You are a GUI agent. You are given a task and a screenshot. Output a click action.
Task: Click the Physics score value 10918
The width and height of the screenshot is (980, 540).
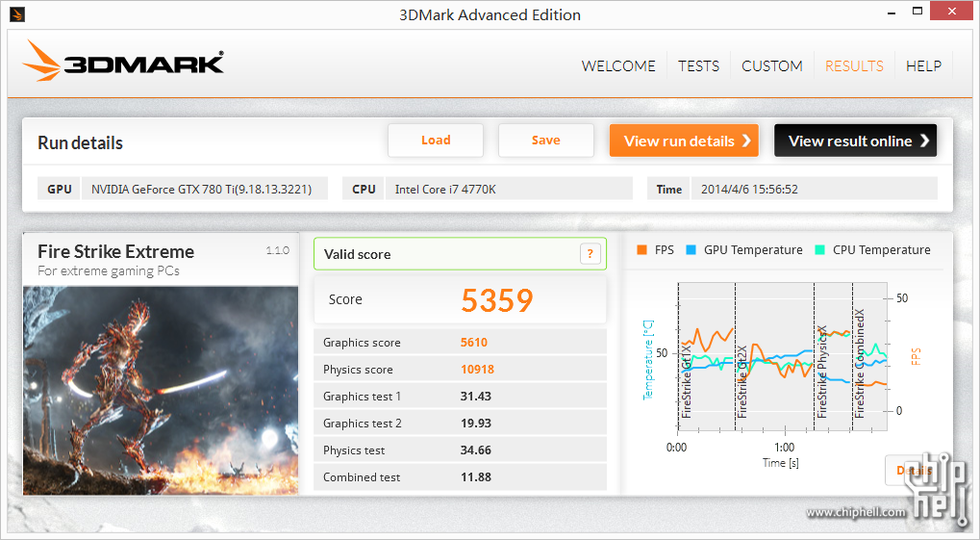pyautogui.click(x=478, y=370)
